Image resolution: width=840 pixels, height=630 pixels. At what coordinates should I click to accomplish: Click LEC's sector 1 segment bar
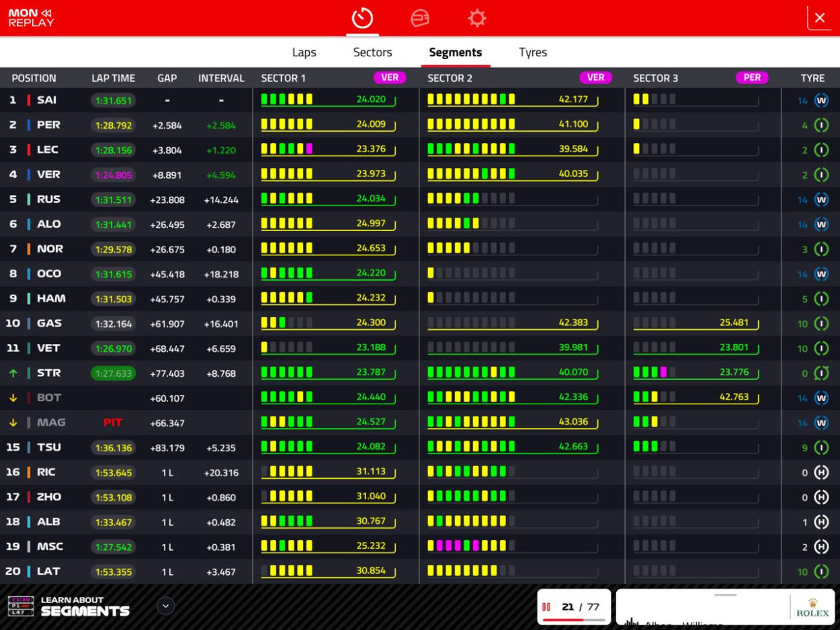click(287, 148)
